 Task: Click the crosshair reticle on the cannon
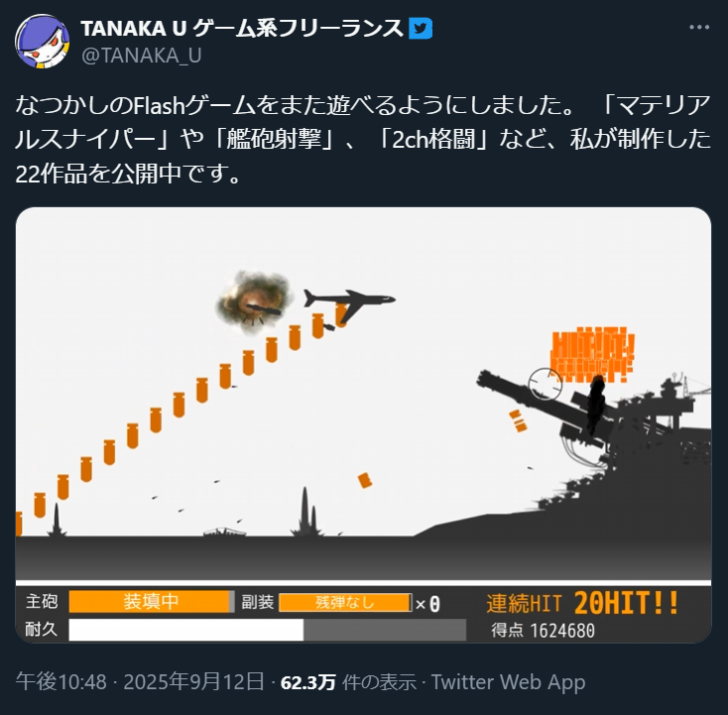(x=546, y=384)
